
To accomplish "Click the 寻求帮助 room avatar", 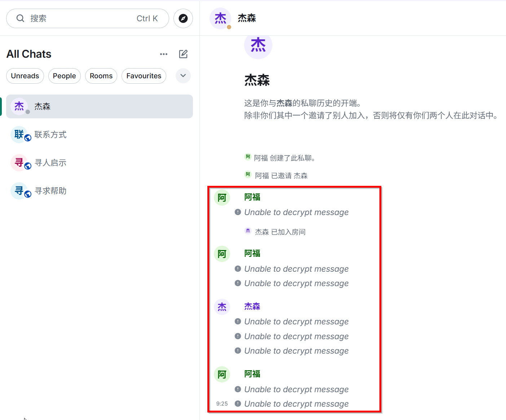I will (19, 191).
